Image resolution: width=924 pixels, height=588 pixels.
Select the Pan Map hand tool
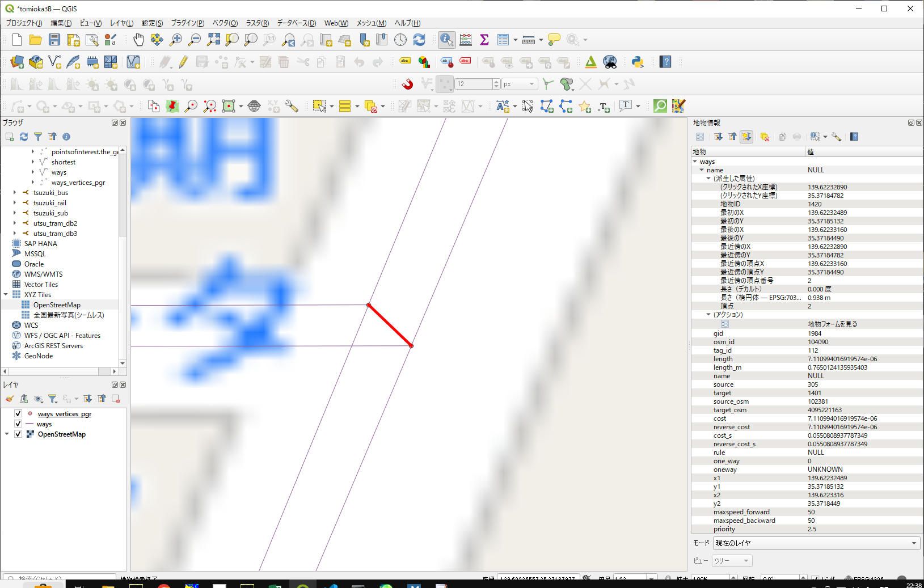click(x=138, y=40)
